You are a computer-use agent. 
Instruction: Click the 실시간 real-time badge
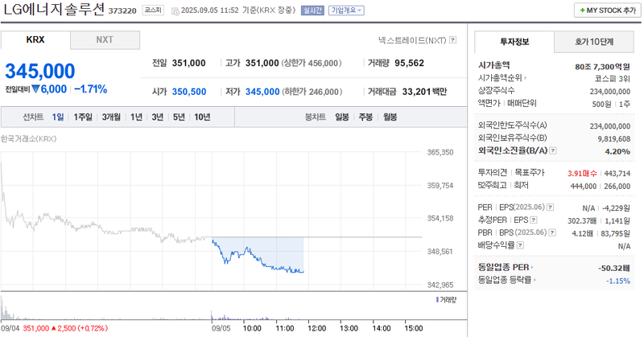(x=312, y=10)
